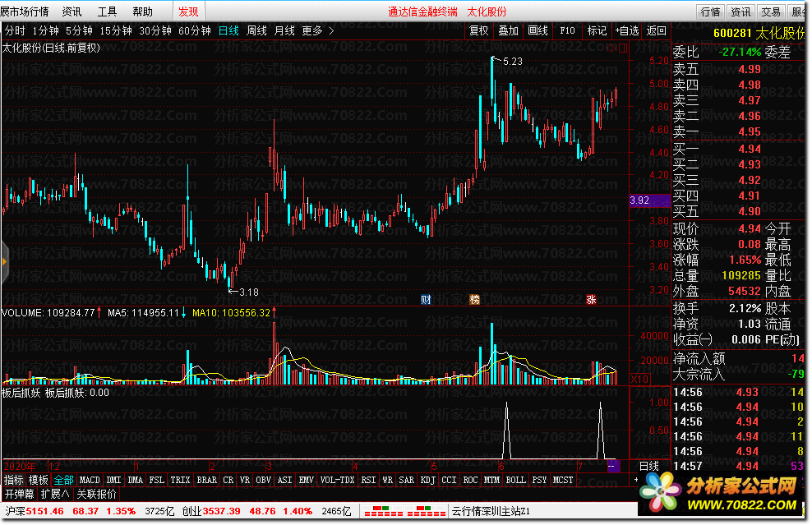
Task: Click 创业 index value 3537.39
Action: point(222,512)
